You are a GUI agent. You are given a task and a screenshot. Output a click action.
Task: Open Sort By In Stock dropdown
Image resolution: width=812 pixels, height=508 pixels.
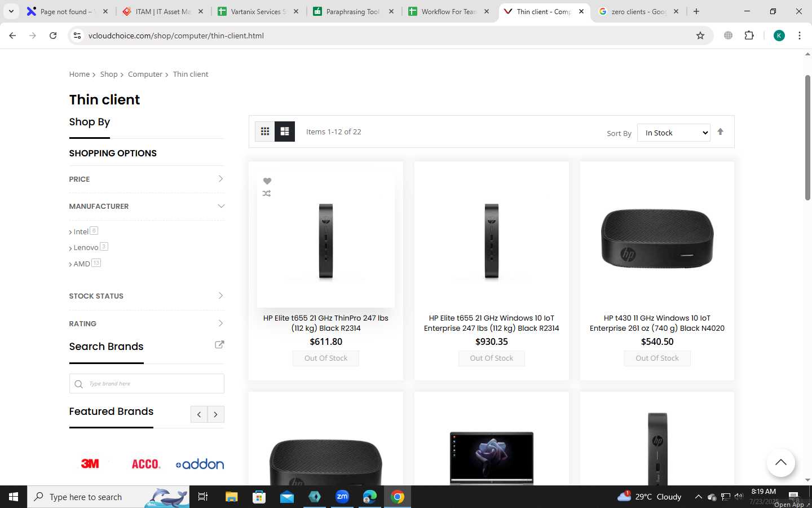(674, 133)
